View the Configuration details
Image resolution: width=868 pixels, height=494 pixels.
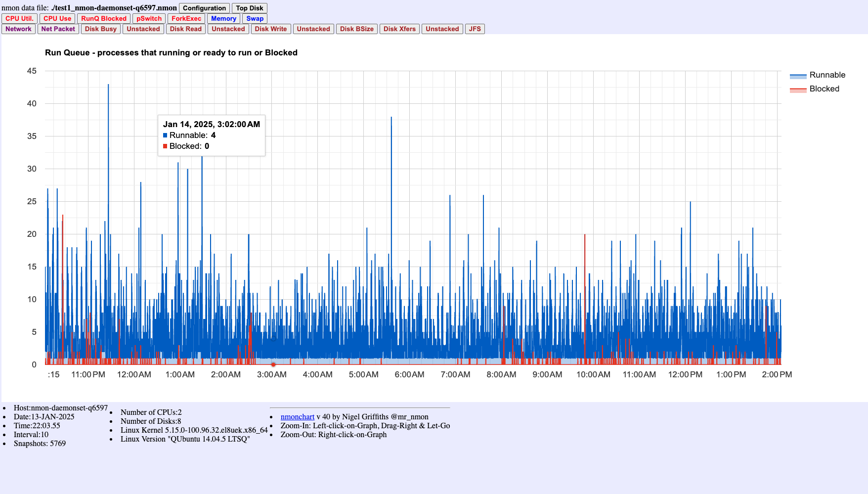pyautogui.click(x=204, y=7)
